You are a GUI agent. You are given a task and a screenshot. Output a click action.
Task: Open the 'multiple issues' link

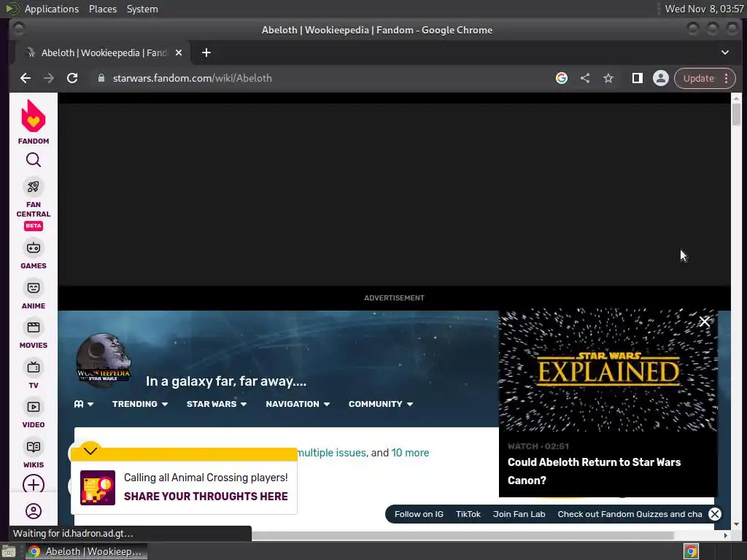point(332,453)
